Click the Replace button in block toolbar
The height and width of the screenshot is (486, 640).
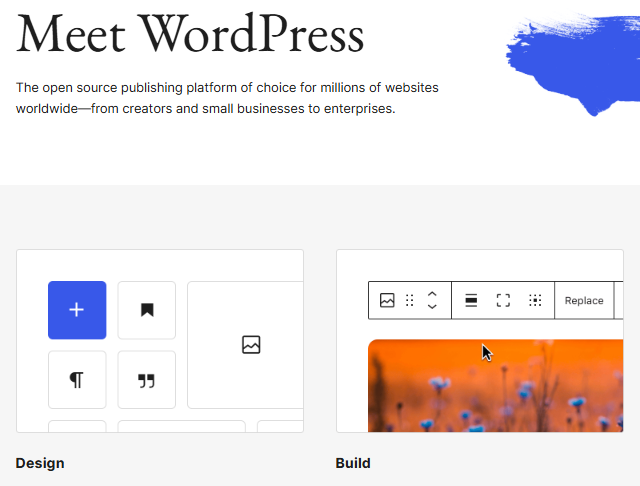pyautogui.click(x=584, y=300)
